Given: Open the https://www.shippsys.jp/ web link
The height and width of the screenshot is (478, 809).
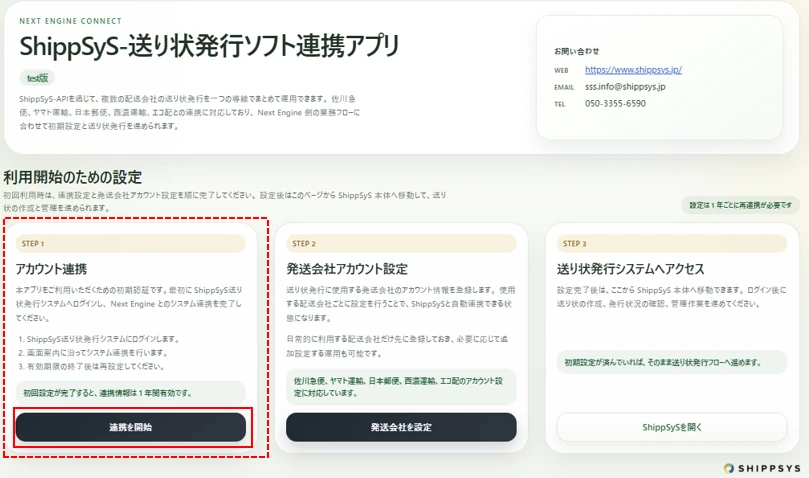Looking at the screenshot, I should (x=633, y=70).
